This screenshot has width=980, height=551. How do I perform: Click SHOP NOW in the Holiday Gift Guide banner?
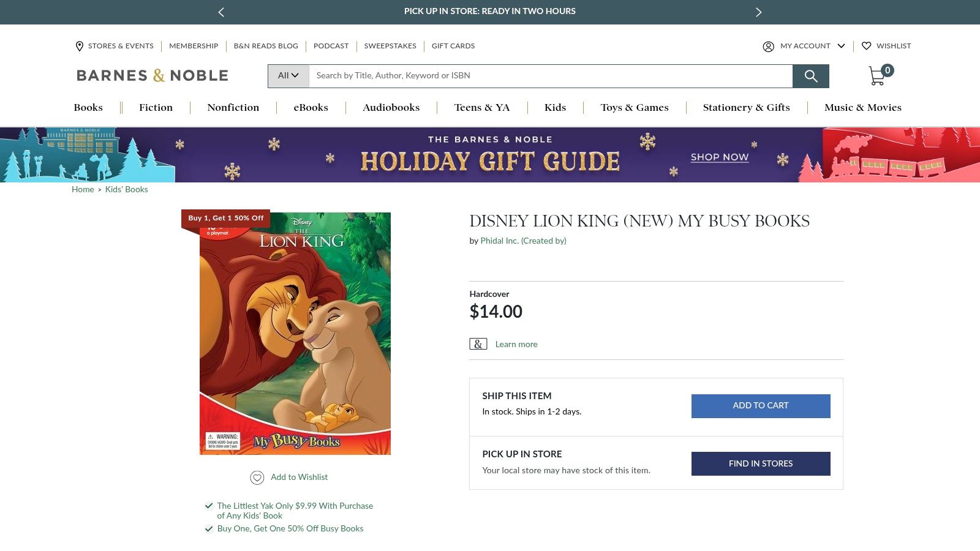point(719,157)
